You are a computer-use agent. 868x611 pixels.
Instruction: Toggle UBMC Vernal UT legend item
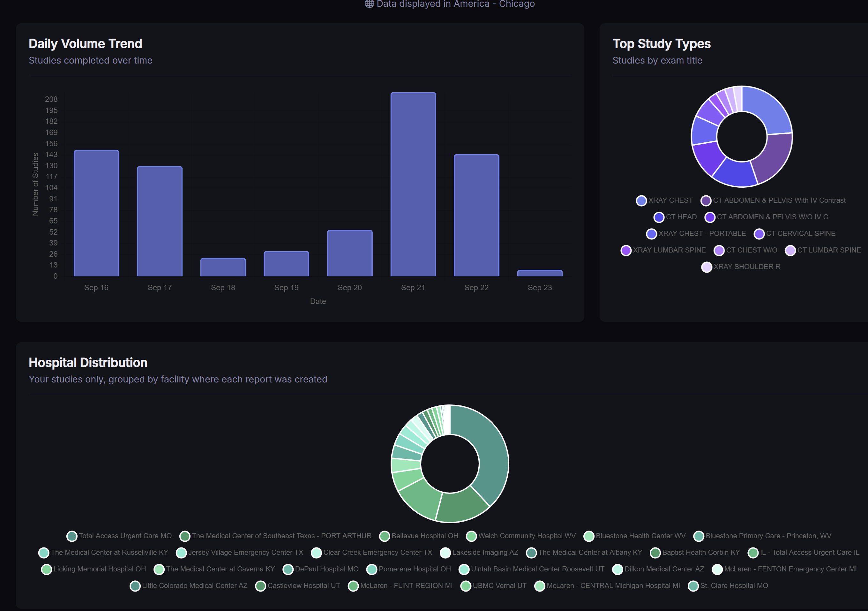[493, 586]
